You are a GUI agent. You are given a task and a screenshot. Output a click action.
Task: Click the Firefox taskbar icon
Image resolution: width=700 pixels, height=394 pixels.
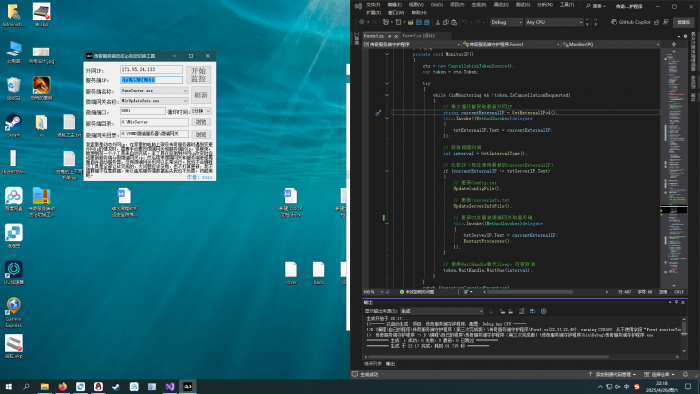point(62,386)
